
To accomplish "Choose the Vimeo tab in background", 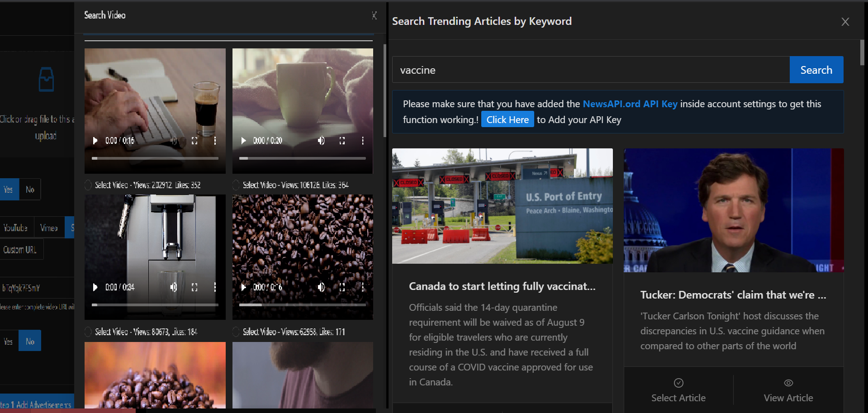I will pos(49,228).
